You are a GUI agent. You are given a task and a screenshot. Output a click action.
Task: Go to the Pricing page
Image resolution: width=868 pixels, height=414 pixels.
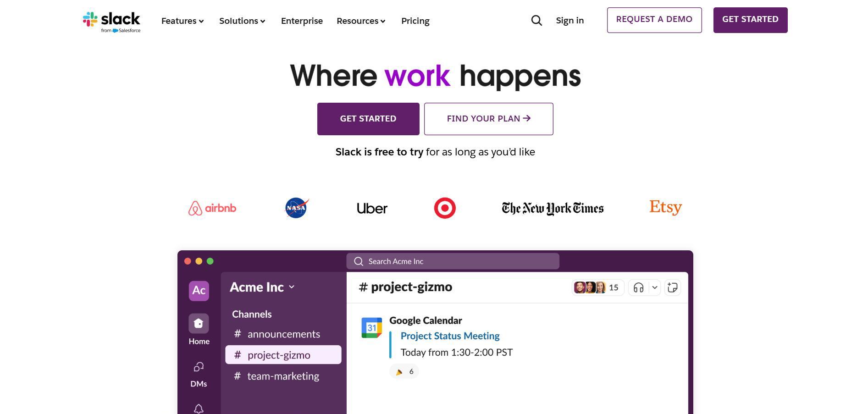415,21
